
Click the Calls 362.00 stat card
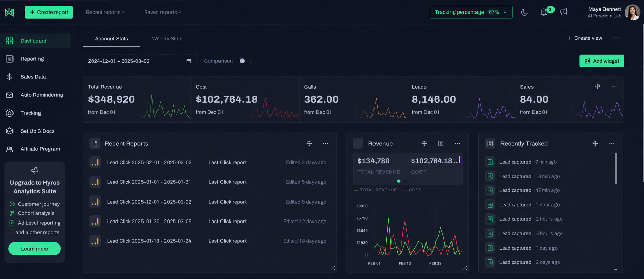pos(353,99)
